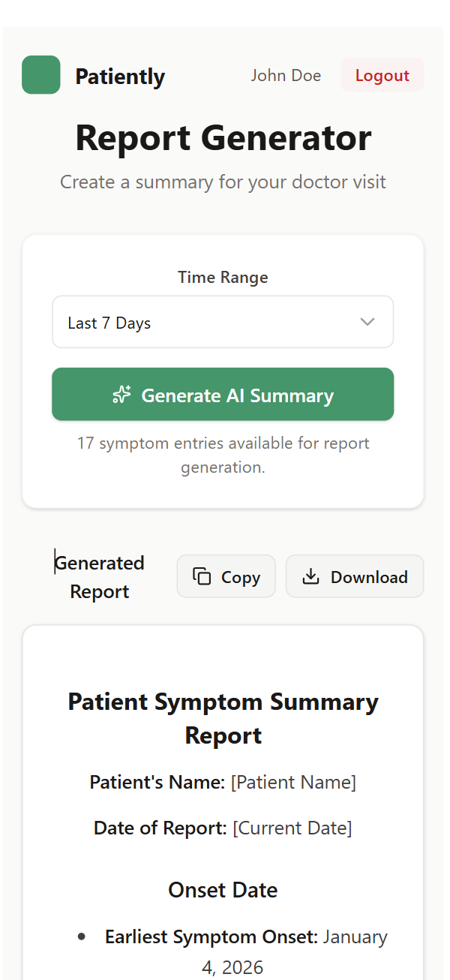Screen dimensions: 450x980
Task: Click the sparkle icon on Generate button
Action: (x=121, y=395)
